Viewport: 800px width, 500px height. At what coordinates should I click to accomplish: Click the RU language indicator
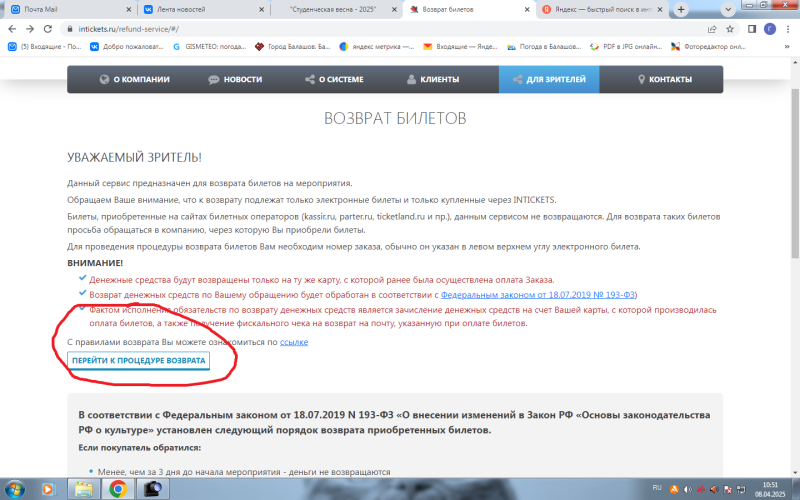(657, 488)
